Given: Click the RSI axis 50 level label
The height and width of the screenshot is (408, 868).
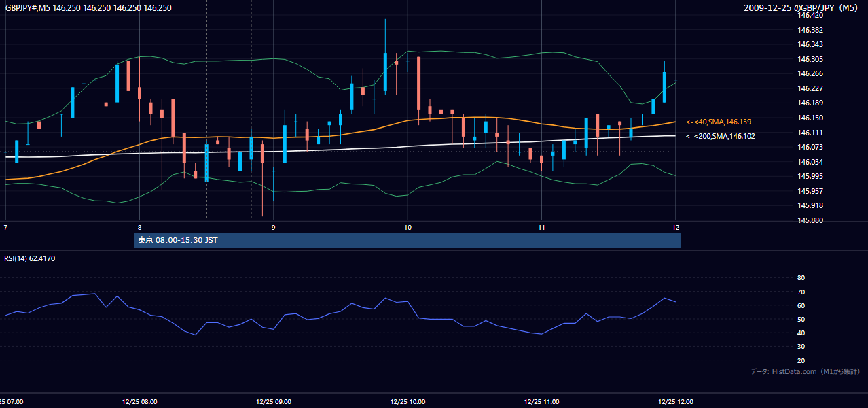Looking at the screenshot, I should (x=801, y=319).
